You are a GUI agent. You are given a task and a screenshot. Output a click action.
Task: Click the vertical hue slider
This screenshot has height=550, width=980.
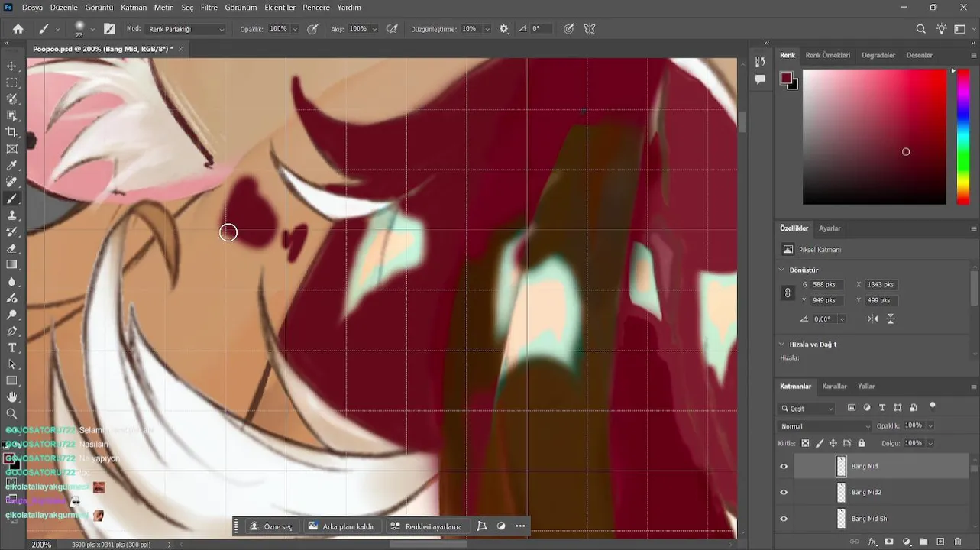click(x=963, y=137)
